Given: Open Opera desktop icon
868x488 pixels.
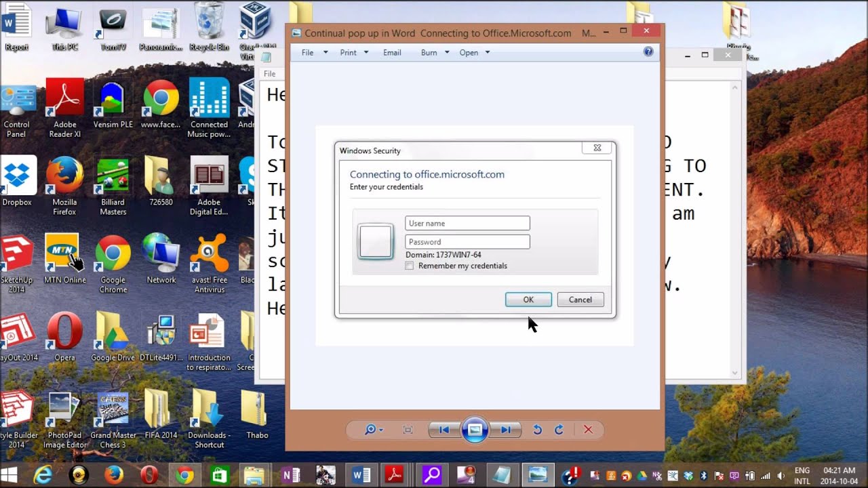Looking at the screenshot, I should [64, 337].
